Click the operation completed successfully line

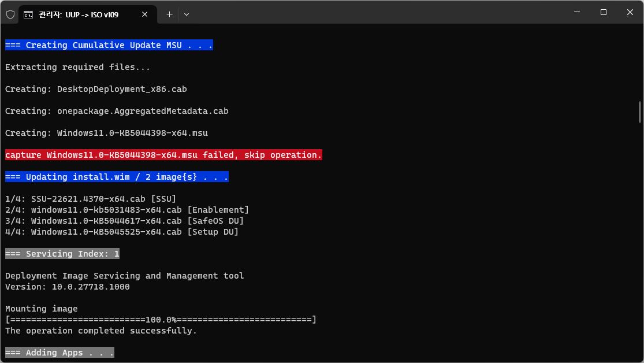[101, 331]
